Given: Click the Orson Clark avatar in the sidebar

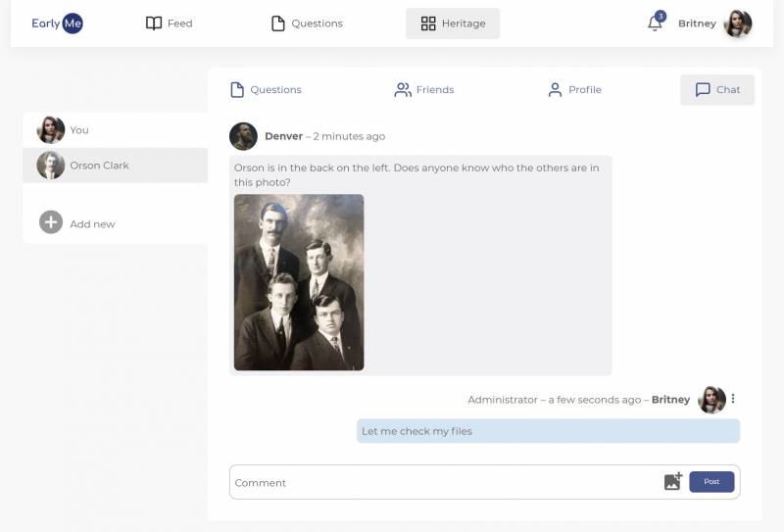Looking at the screenshot, I should tap(51, 165).
